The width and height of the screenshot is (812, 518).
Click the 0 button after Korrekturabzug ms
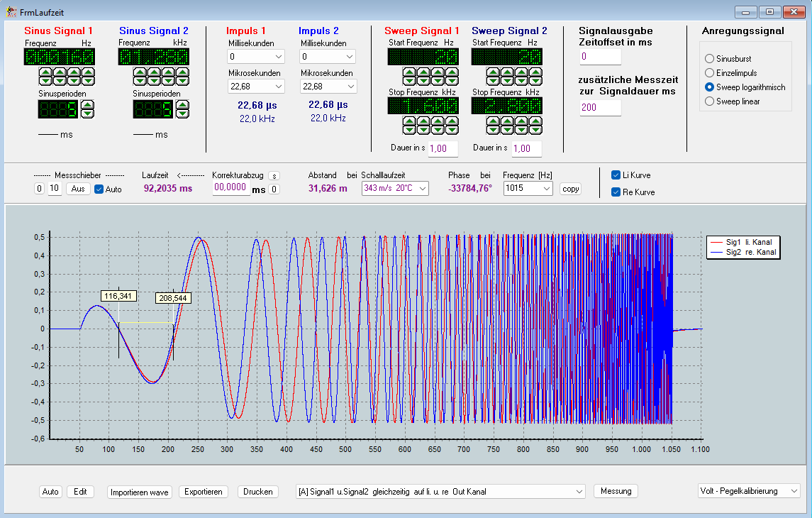[x=274, y=189]
